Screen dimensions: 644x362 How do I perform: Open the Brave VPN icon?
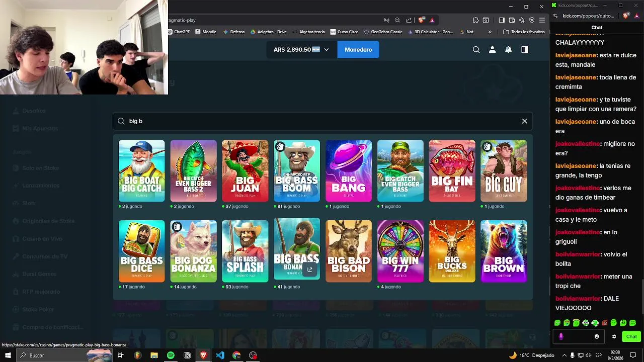pos(532,20)
